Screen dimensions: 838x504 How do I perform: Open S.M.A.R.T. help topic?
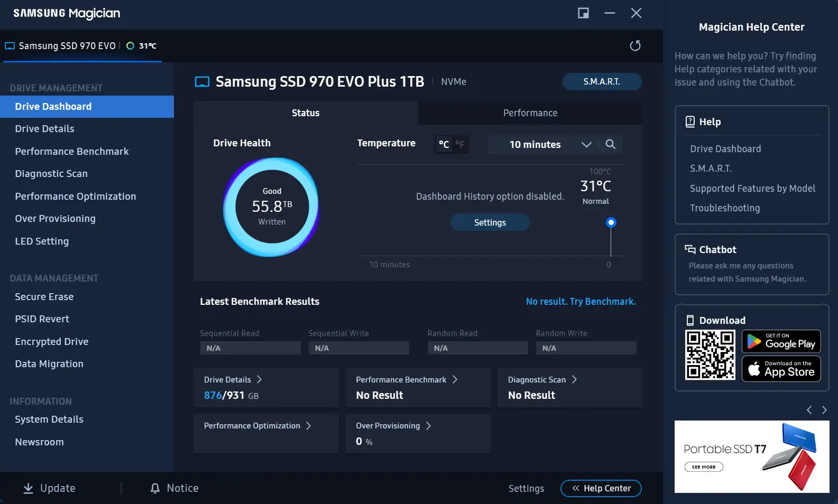coord(711,169)
